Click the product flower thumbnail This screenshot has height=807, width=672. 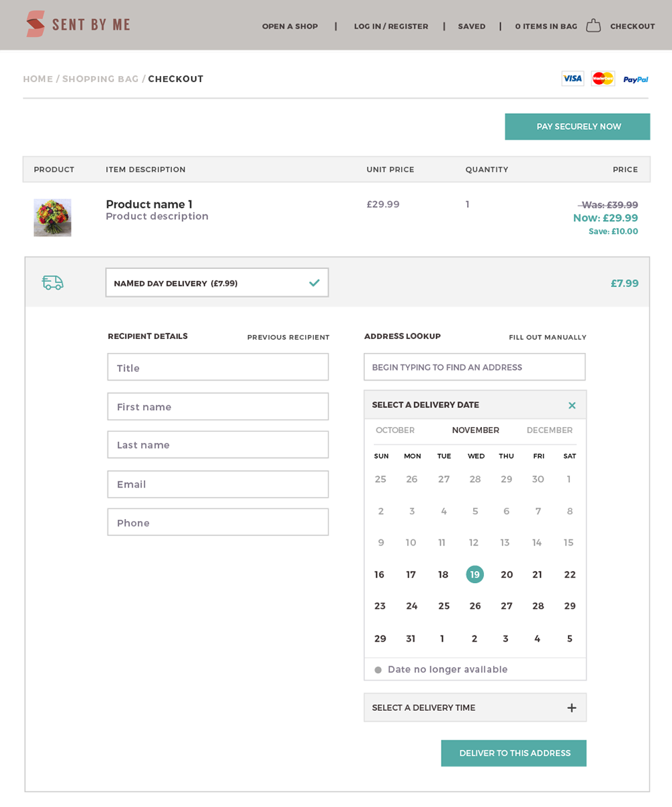pyautogui.click(x=52, y=217)
